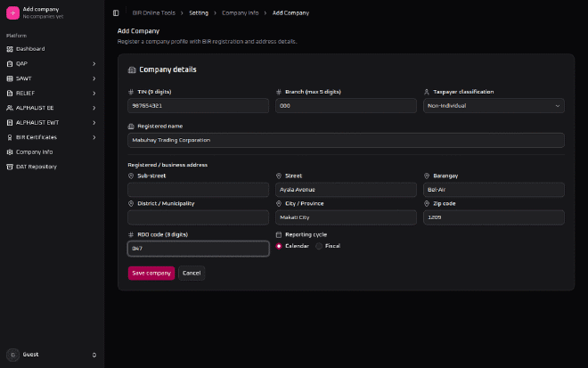
Task: Click the RDO code input field
Action: 198,249
